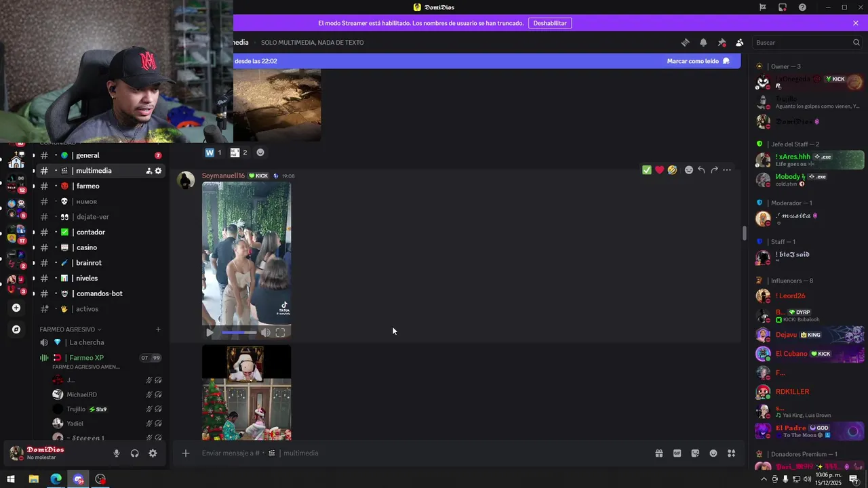Open File Explorer from taskbar

tap(33, 479)
